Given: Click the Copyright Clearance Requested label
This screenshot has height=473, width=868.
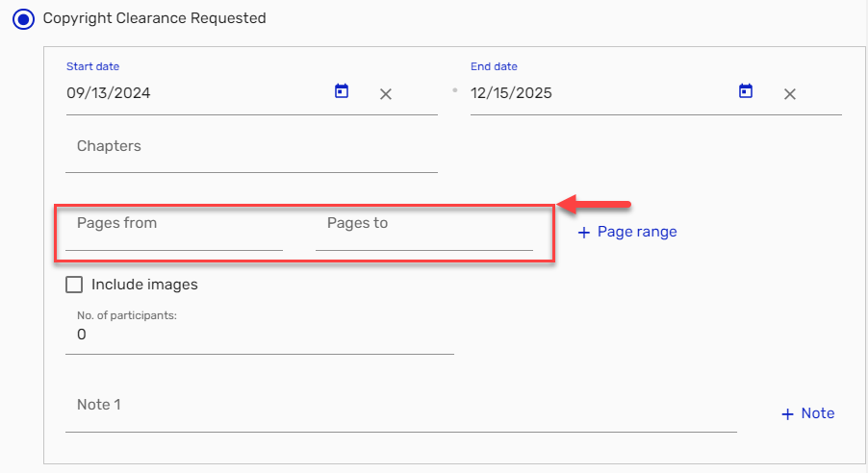Looking at the screenshot, I should pyautogui.click(x=154, y=18).
